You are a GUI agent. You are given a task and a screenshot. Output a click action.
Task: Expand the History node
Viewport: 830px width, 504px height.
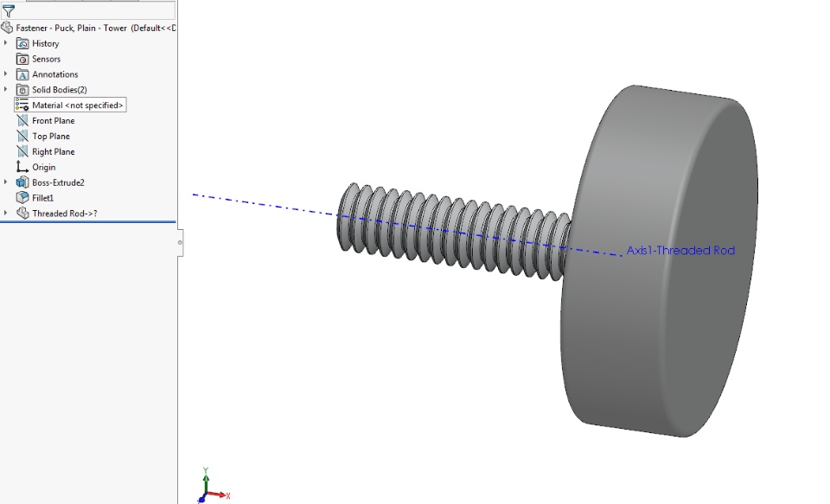click(6, 43)
